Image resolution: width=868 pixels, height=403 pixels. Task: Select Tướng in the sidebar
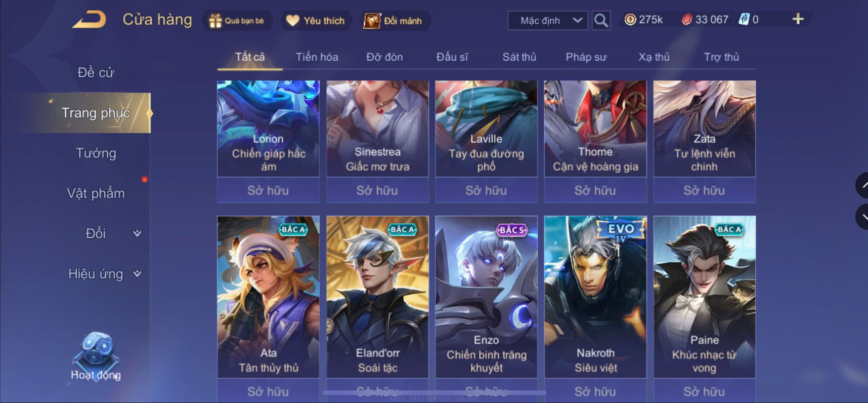(96, 153)
